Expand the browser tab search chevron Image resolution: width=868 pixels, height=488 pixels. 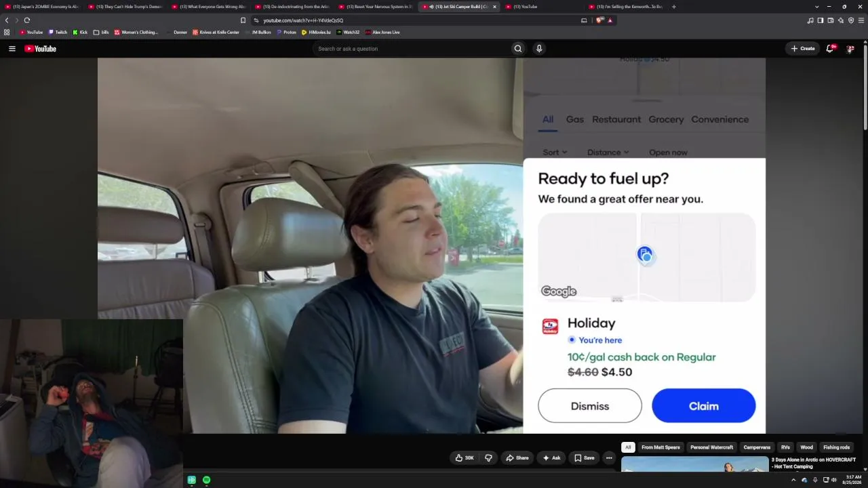point(816,7)
